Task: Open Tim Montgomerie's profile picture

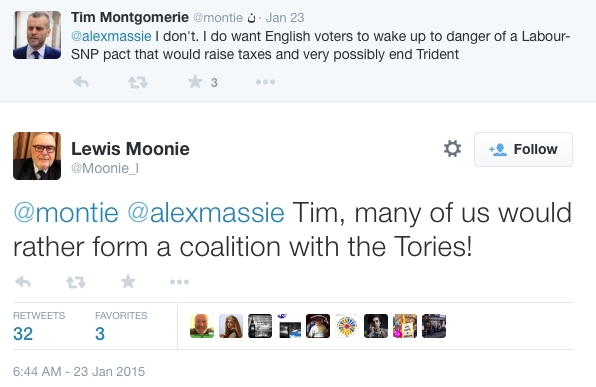Action: click(37, 35)
